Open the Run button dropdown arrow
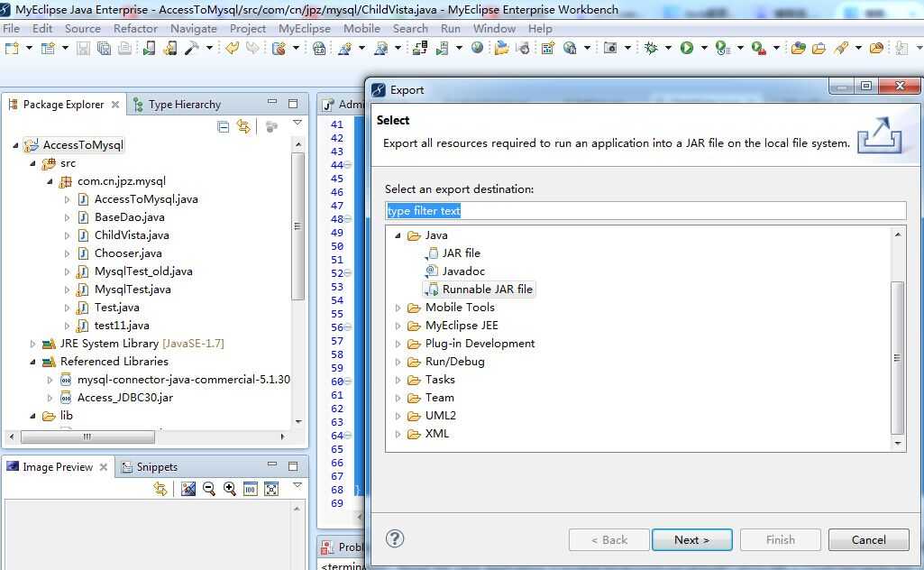This screenshot has width=924, height=570. pyautogui.click(x=704, y=49)
